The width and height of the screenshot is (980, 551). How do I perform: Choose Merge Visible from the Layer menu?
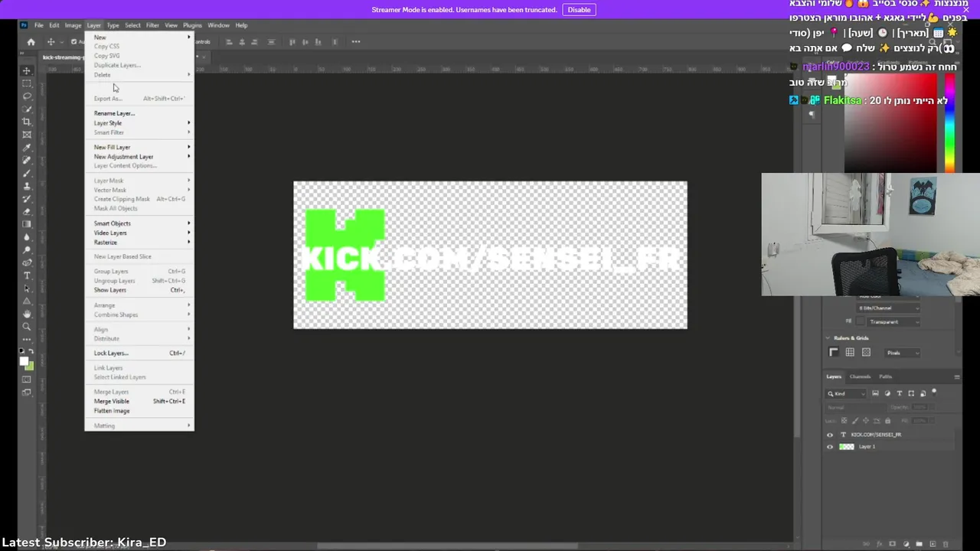[x=139, y=401]
